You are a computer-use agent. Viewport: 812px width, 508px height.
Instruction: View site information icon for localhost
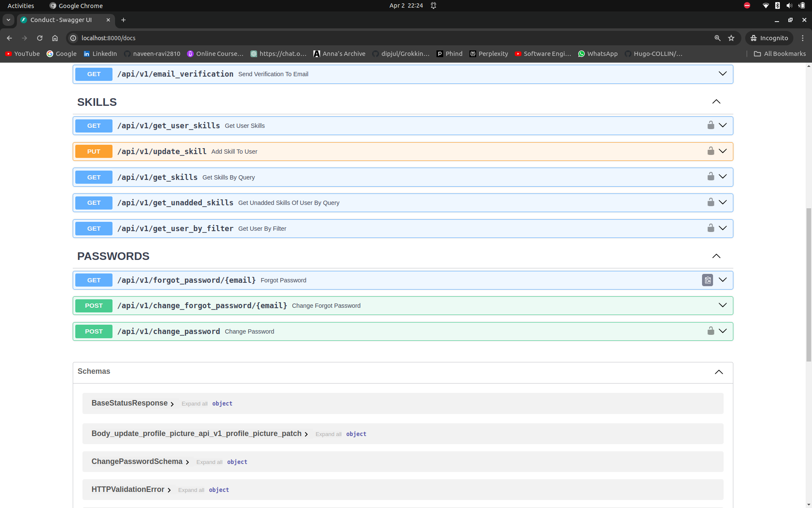pos(73,38)
